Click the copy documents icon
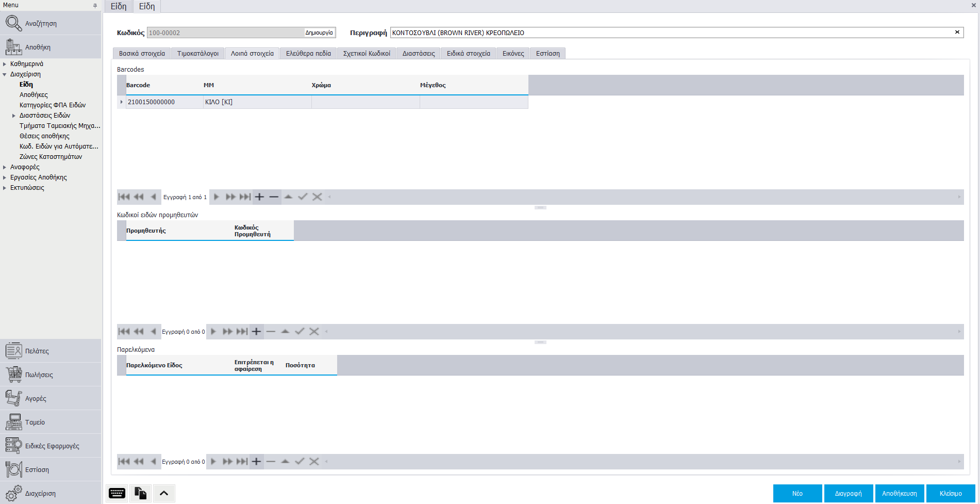This screenshot has width=980, height=504. 140,493
